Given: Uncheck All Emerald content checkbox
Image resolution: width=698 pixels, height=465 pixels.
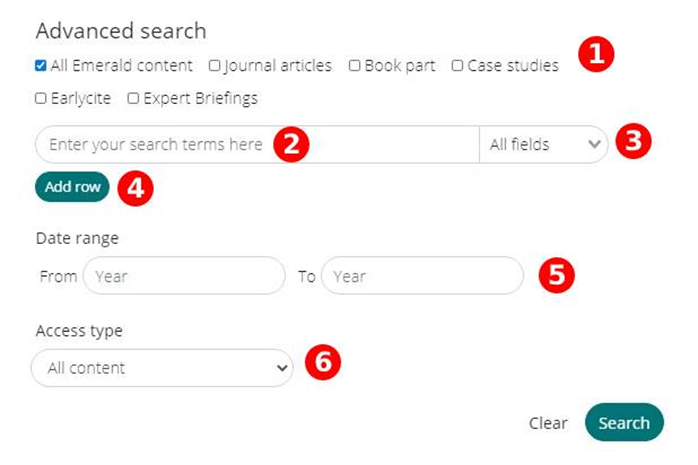Looking at the screenshot, I should coord(41,65).
